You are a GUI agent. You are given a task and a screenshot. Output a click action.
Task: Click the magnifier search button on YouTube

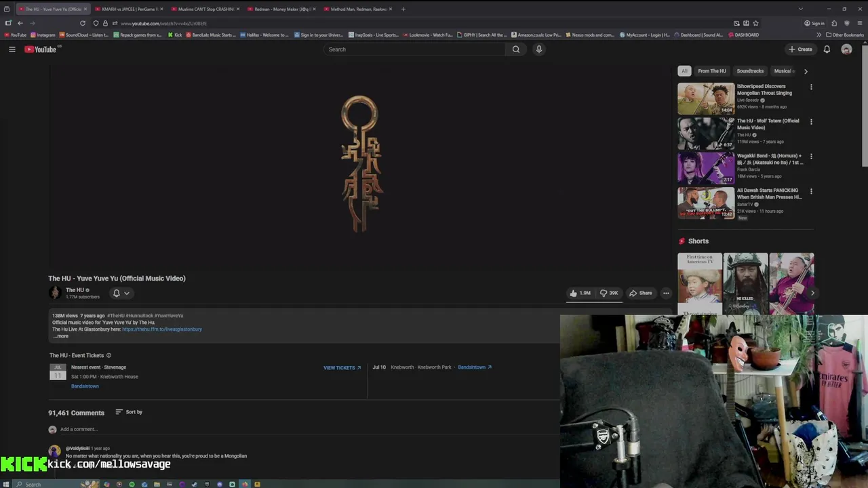point(516,49)
